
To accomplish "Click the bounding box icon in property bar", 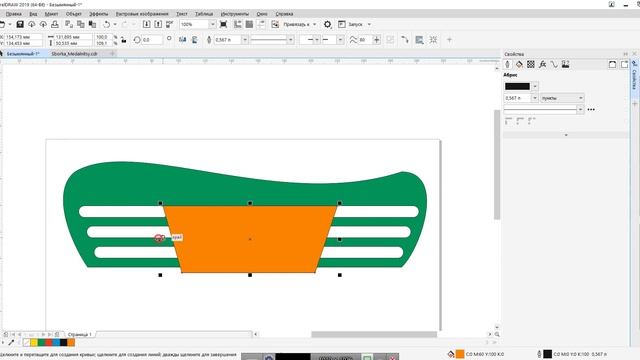I will pos(433,40).
